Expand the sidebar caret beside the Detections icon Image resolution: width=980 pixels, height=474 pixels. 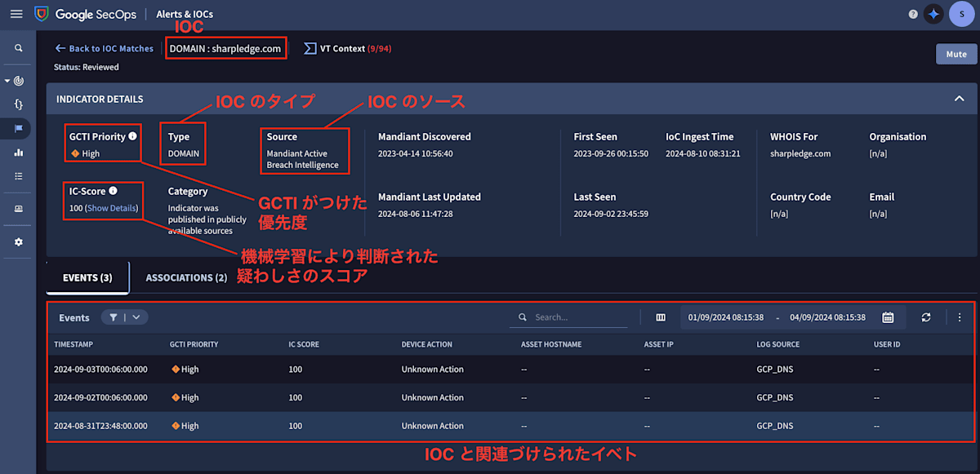tap(7, 81)
